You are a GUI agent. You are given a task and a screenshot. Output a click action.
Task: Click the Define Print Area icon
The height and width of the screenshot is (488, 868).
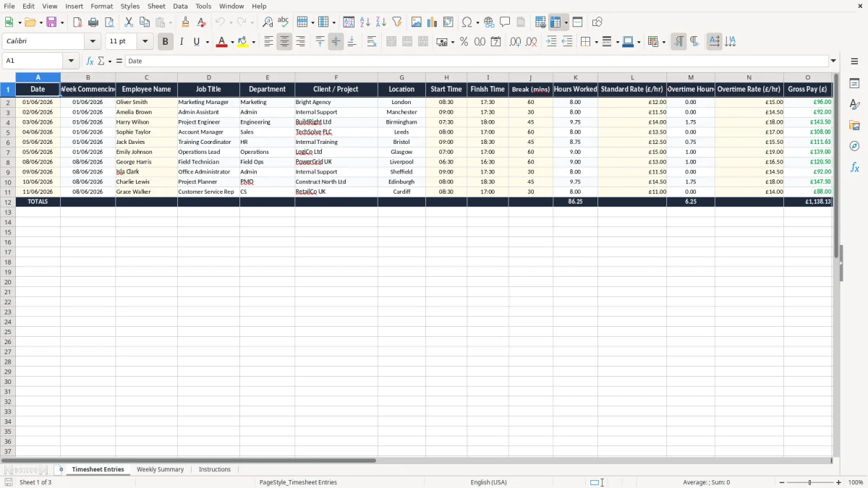coord(540,22)
